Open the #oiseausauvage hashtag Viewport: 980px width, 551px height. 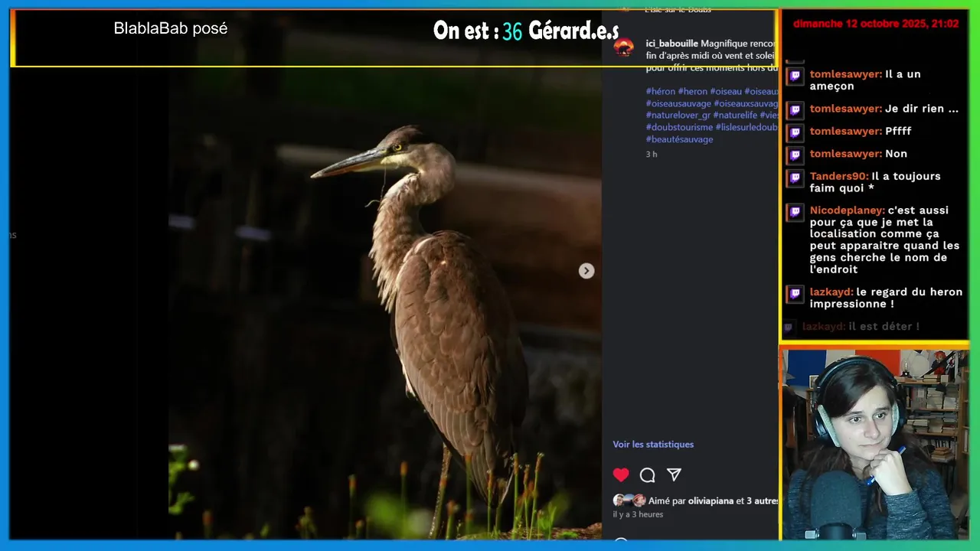coord(678,104)
